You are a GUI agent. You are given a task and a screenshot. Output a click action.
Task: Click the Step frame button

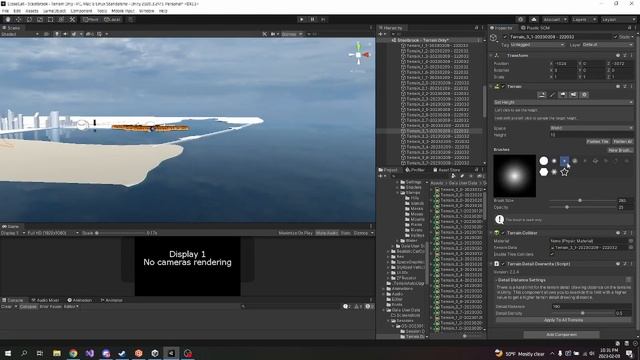pyautogui.click(x=323, y=19)
